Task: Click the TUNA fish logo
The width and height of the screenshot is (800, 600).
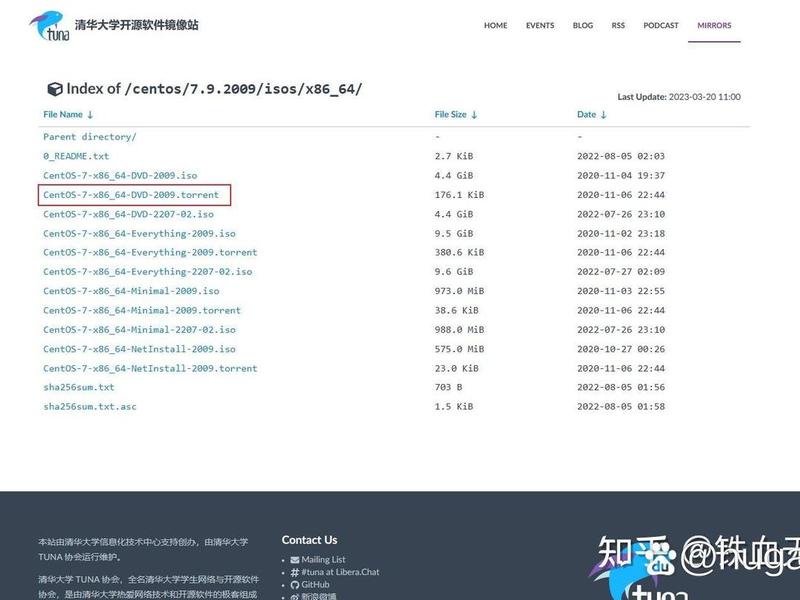Action: tap(49, 26)
